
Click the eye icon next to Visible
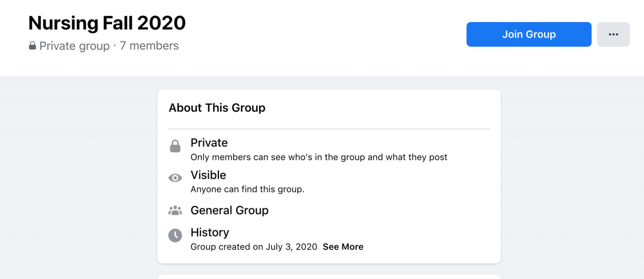[175, 178]
